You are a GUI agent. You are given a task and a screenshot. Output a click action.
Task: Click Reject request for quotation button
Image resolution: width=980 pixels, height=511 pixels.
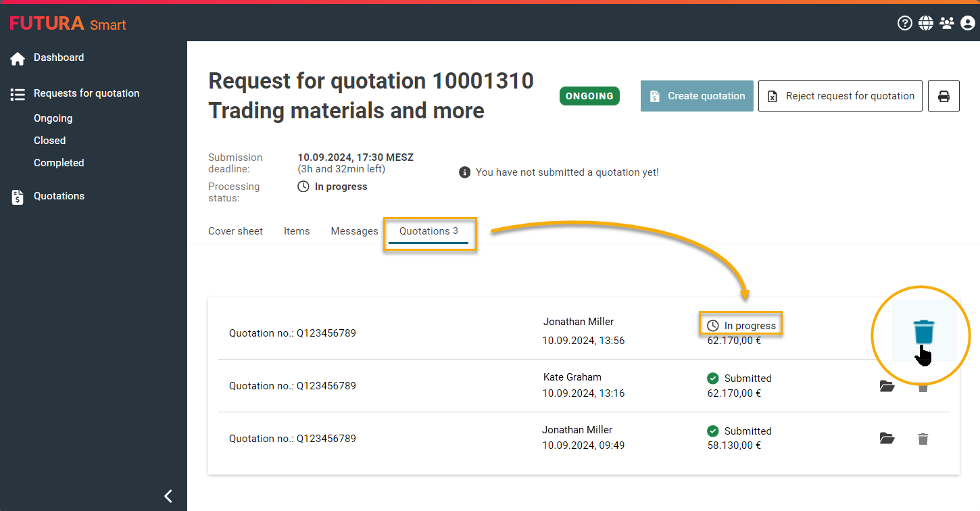pyautogui.click(x=839, y=97)
